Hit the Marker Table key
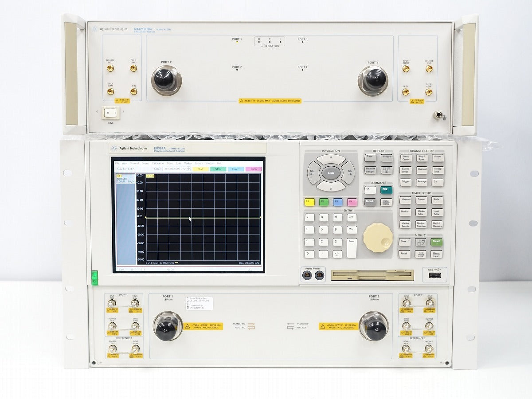Viewport: 532px width, 399px height. (x=421, y=212)
